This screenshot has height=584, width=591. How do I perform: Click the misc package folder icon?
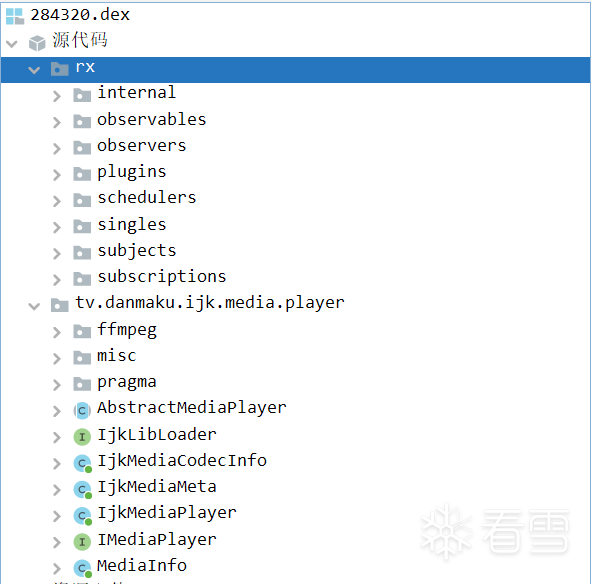point(82,357)
